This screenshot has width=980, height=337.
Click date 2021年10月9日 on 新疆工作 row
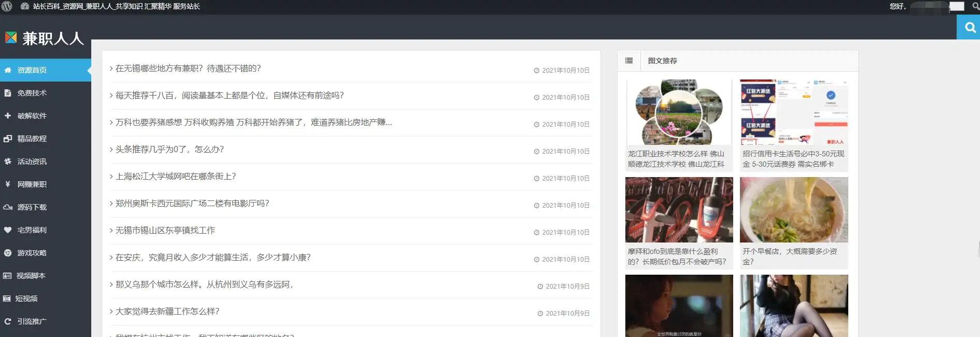click(x=567, y=314)
